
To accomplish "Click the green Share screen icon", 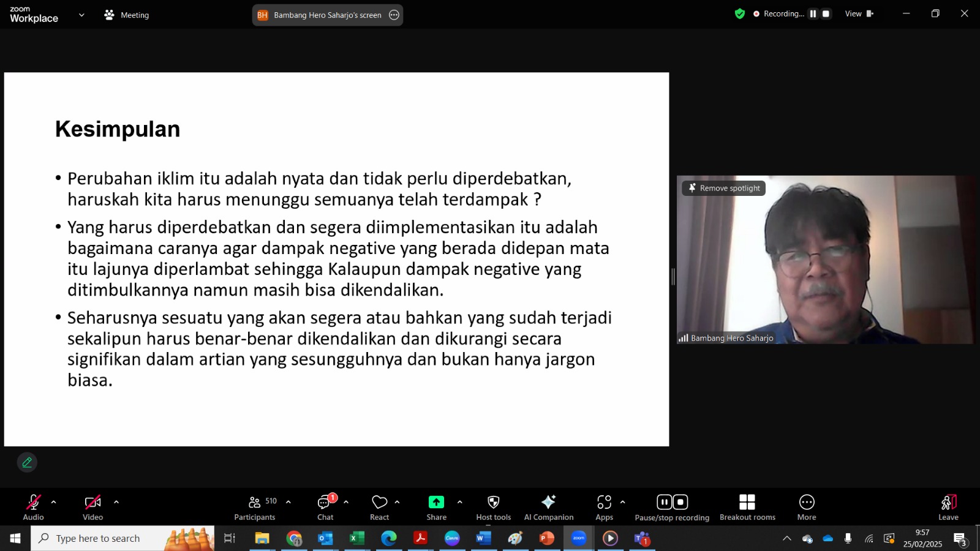I will coord(436,502).
